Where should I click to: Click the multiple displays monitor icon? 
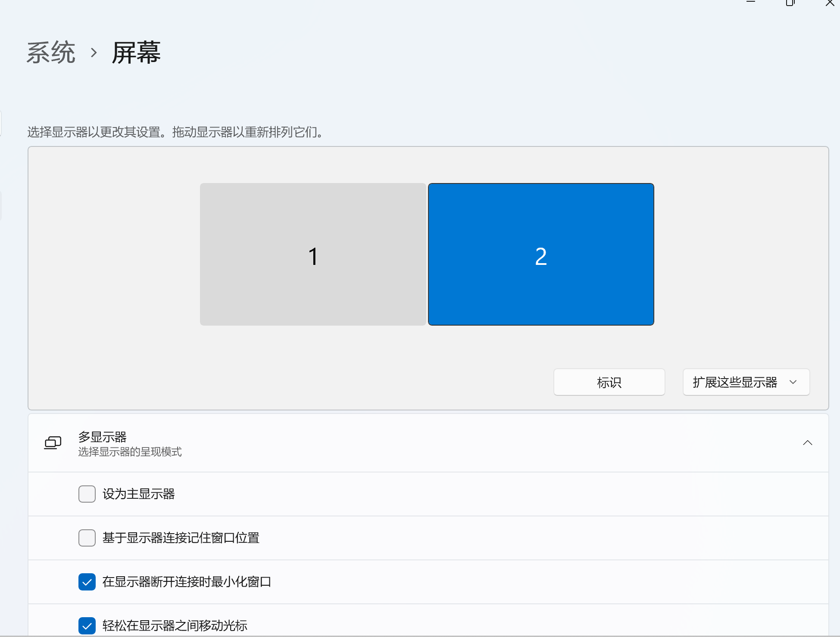point(53,443)
